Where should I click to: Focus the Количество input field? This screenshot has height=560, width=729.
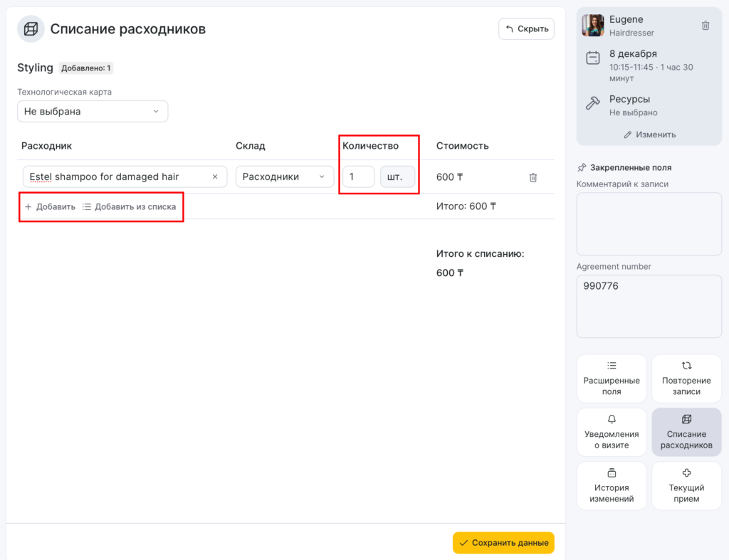pos(358,177)
